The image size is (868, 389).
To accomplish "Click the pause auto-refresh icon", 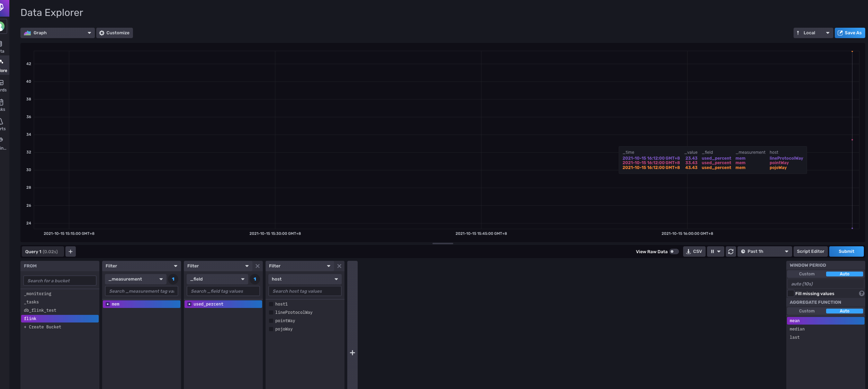I will click(x=713, y=251).
